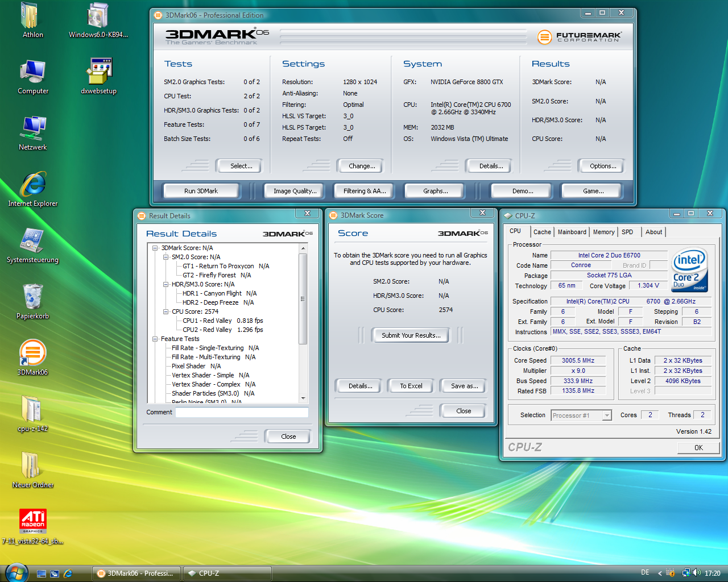
Task: Collapse the HDR/SM3.0 Score tree node
Action: coord(166,284)
